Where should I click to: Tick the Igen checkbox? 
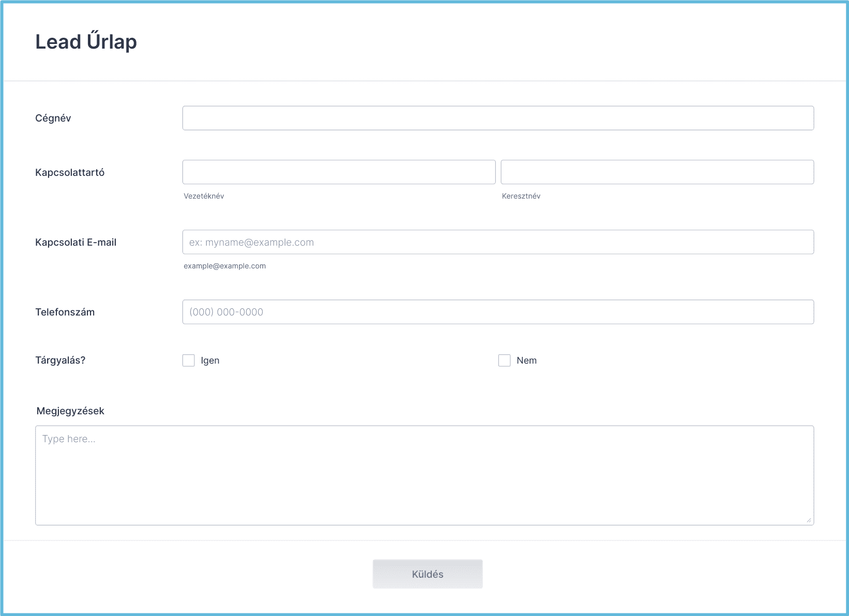click(x=189, y=360)
